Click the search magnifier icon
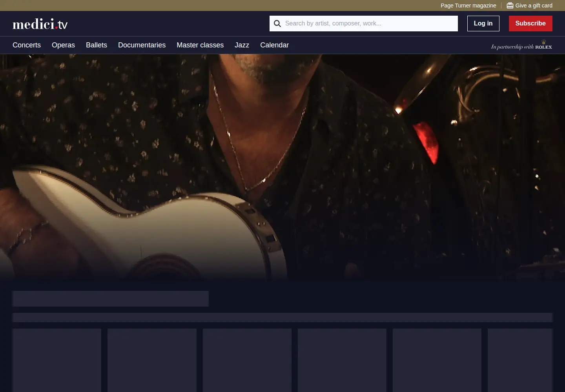This screenshot has width=565, height=392. [277, 24]
